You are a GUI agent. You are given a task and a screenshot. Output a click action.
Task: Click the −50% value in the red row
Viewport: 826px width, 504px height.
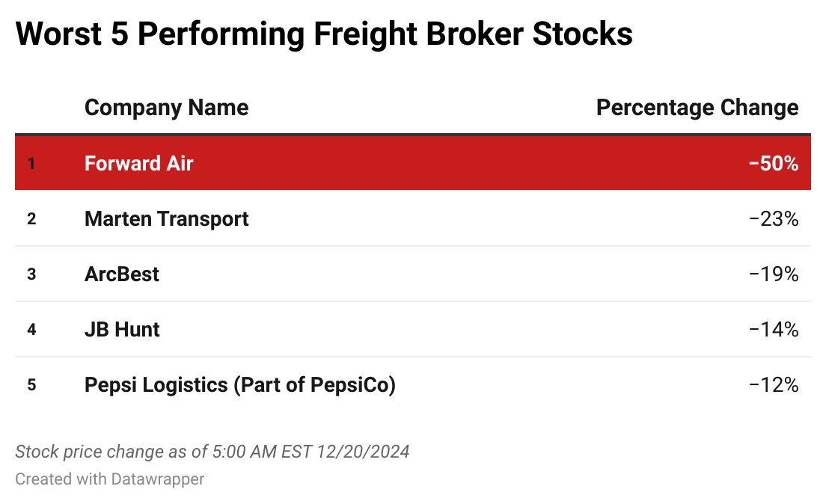coord(774,163)
